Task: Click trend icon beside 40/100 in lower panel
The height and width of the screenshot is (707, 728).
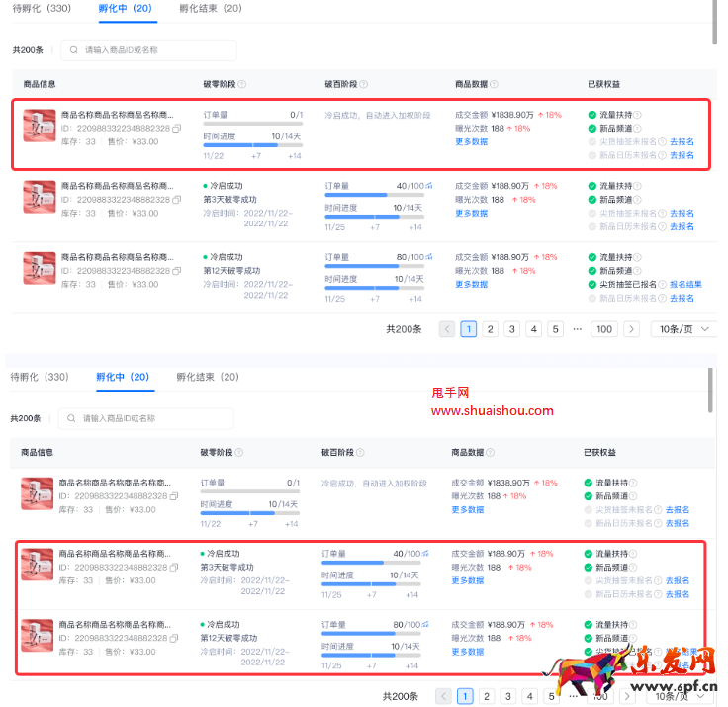Action: click(x=425, y=554)
